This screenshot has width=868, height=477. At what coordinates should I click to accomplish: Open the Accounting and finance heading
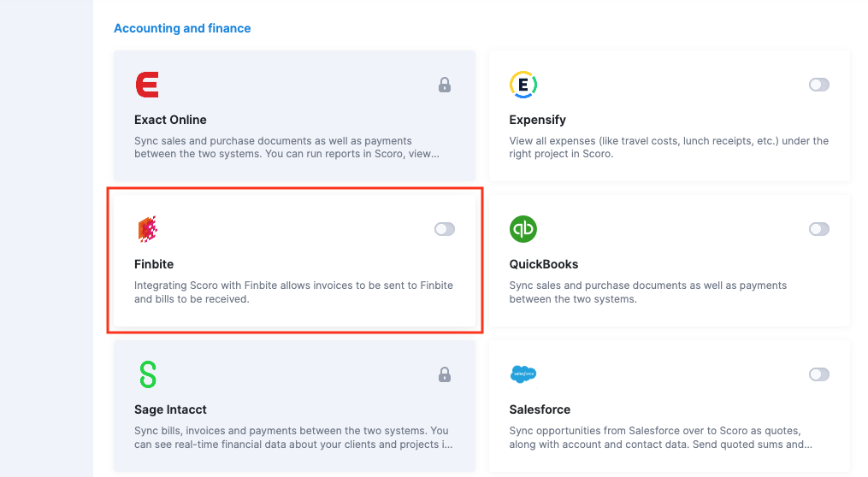point(182,28)
